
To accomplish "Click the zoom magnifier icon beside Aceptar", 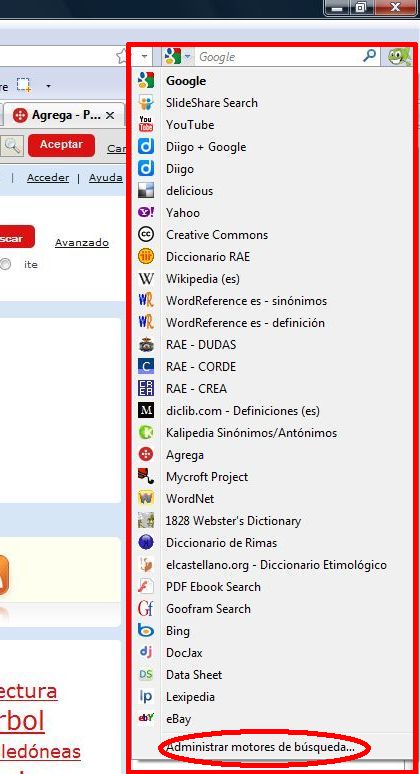I will point(12,146).
